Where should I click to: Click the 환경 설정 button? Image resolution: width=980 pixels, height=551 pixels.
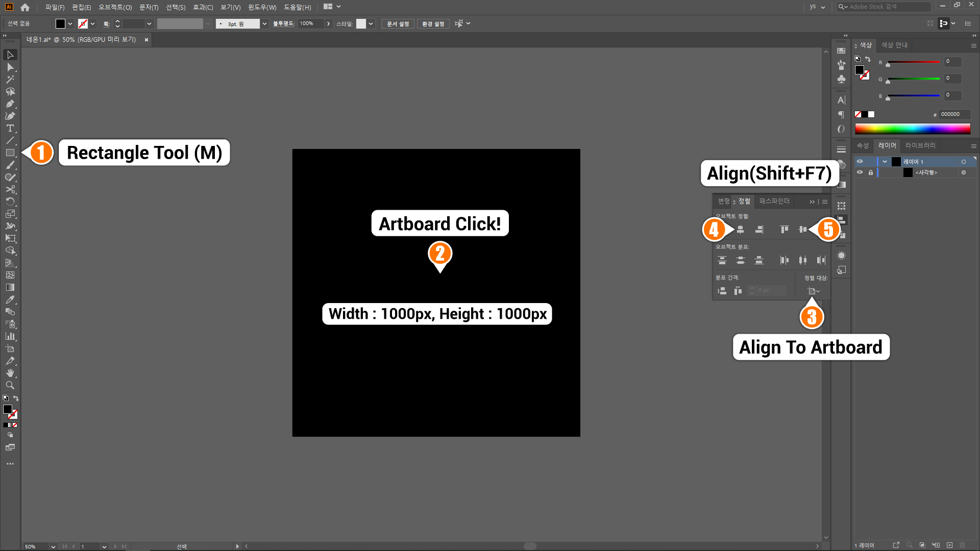point(433,24)
